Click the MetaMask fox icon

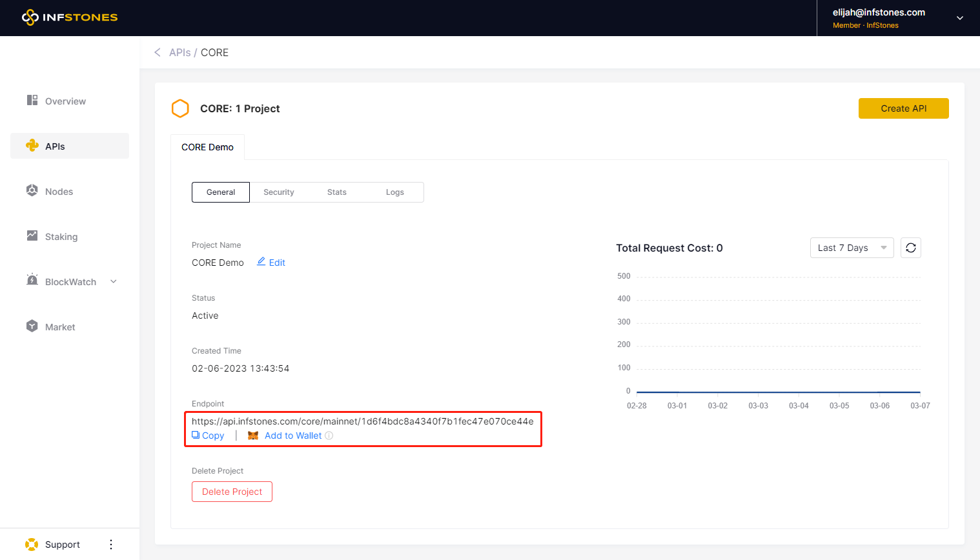click(253, 435)
